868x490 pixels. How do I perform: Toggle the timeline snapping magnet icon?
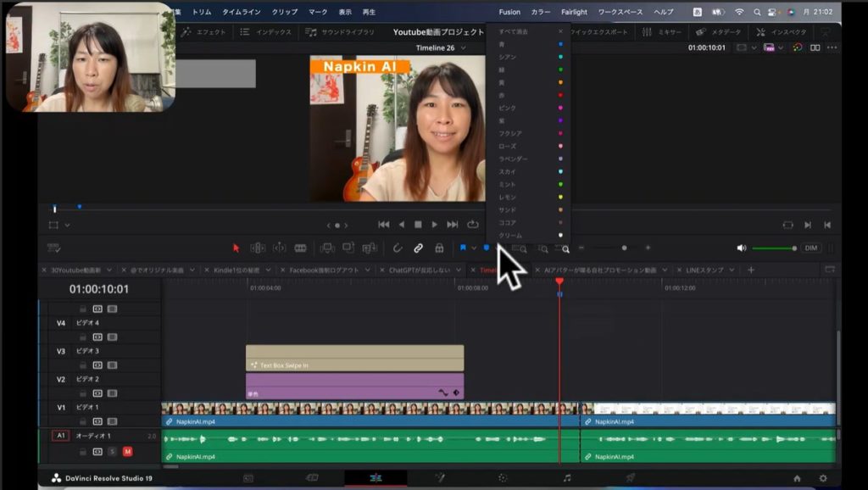pyautogui.click(x=396, y=248)
